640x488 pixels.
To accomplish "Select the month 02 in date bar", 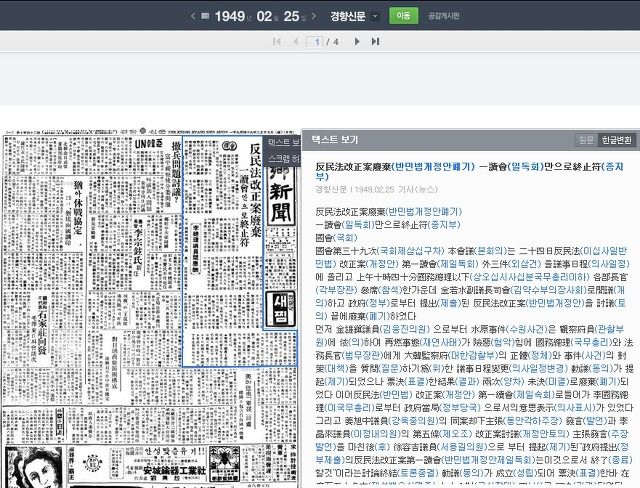I will [264, 16].
